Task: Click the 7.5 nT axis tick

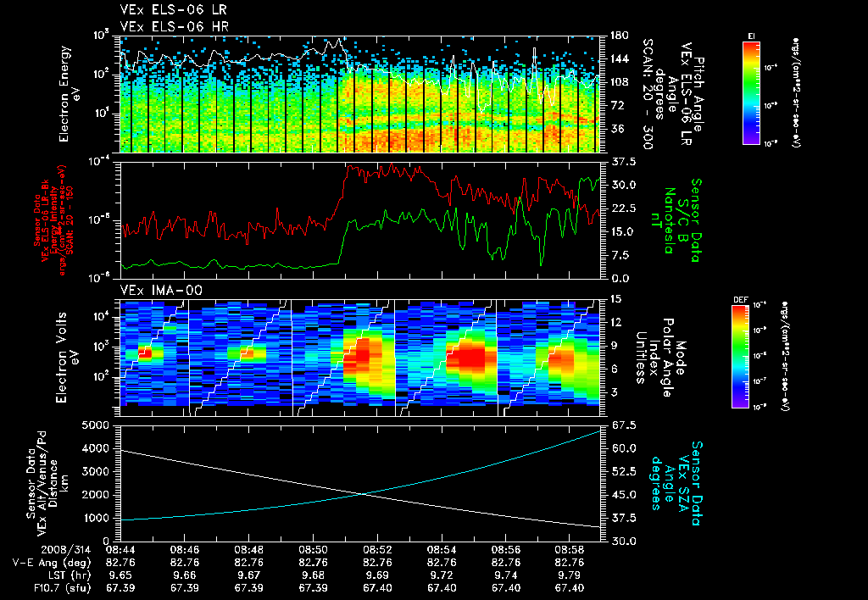Action: [x=619, y=255]
